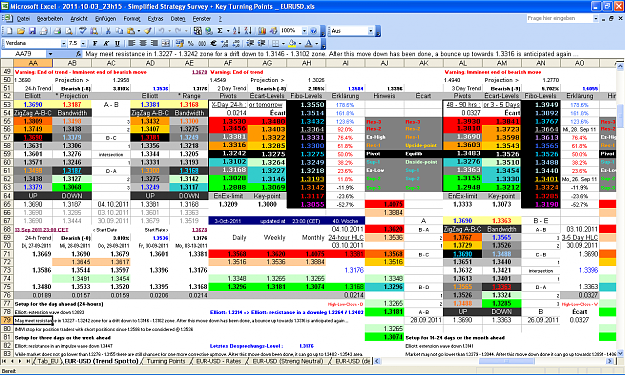Screen dimensions: 625x375
Task: Save the workbook with the floppy icon
Action: (32, 31)
